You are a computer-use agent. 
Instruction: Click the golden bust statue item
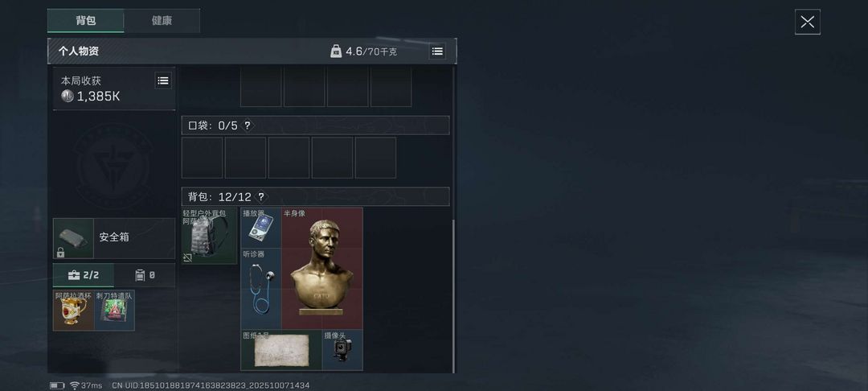click(322, 269)
